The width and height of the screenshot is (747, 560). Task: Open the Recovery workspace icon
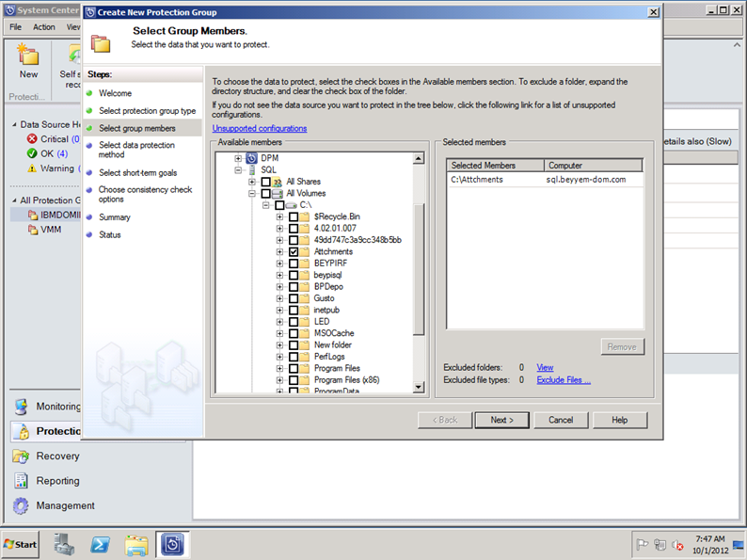(x=21, y=456)
